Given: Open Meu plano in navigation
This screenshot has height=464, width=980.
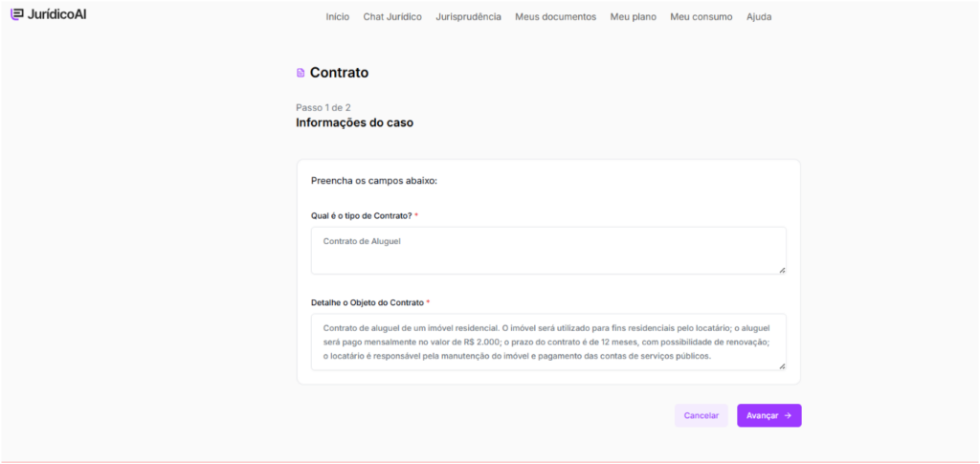Looking at the screenshot, I should click(634, 17).
